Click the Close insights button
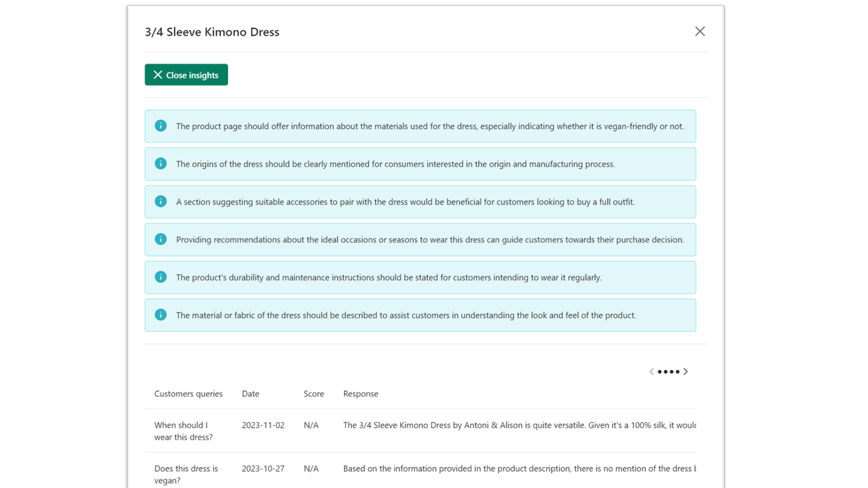The height and width of the screenshot is (488, 868). [186, 75]
